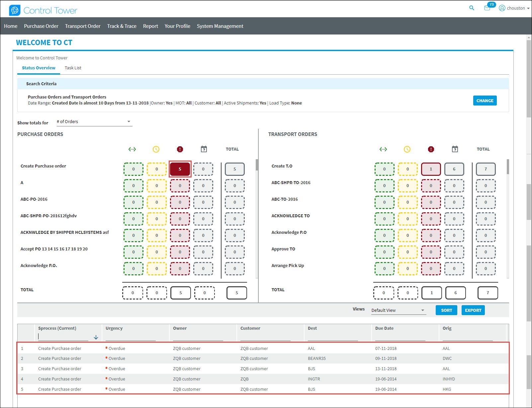Open the mail inbox icon with 73 badge
Viewport: 532px width, 408px height.
[x=487, y=8]
